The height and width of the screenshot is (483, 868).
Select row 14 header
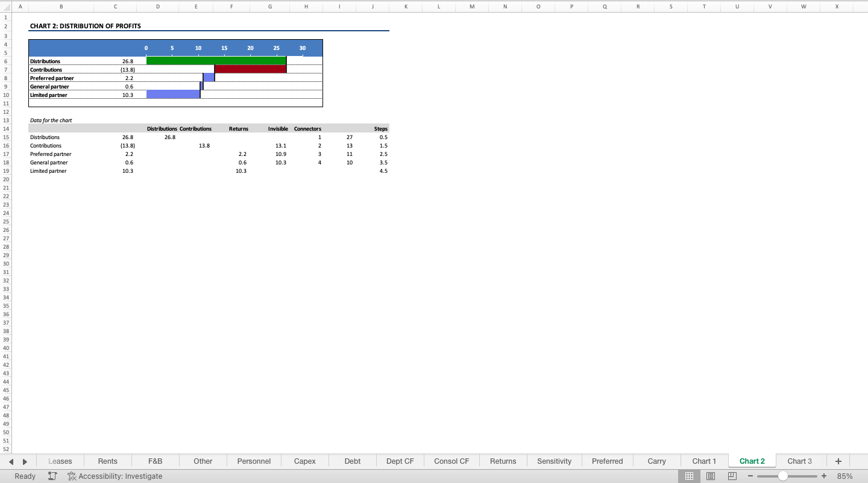5,129
